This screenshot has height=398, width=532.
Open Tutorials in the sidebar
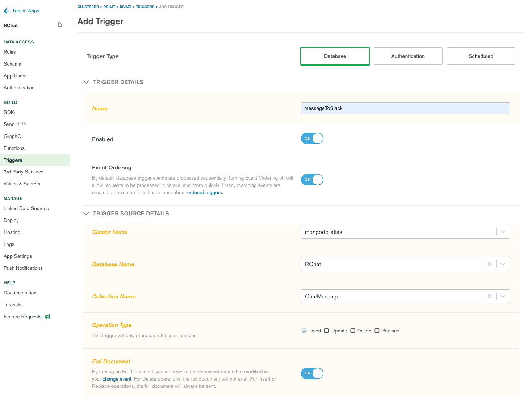point(13,305)
